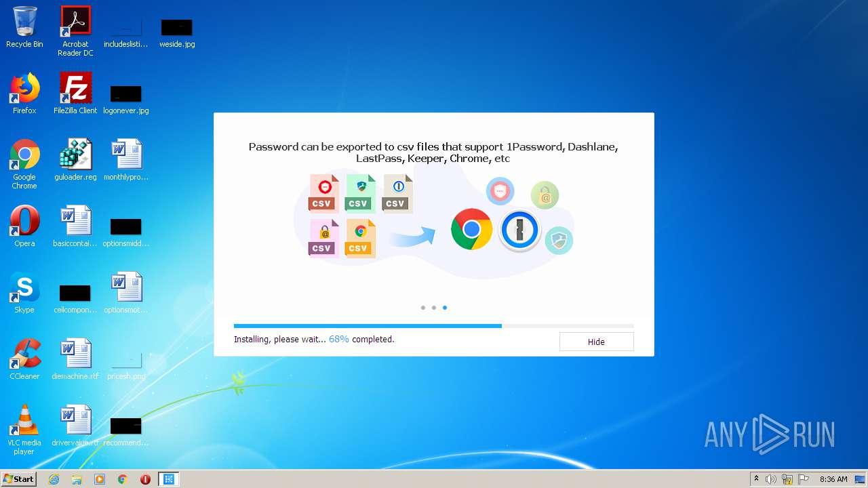Select the pricesh.png file on desktop
868x488 pixels.
pos(126,365)
